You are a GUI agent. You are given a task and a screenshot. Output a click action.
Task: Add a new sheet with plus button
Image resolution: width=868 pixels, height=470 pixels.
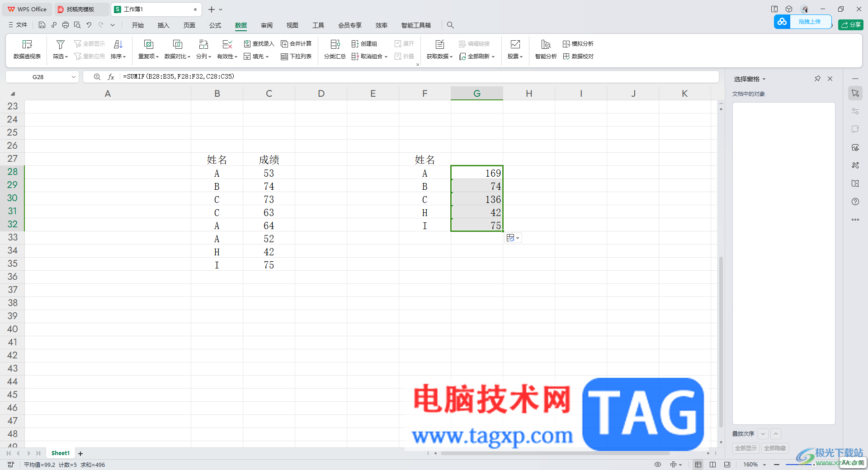click(80, 453)
